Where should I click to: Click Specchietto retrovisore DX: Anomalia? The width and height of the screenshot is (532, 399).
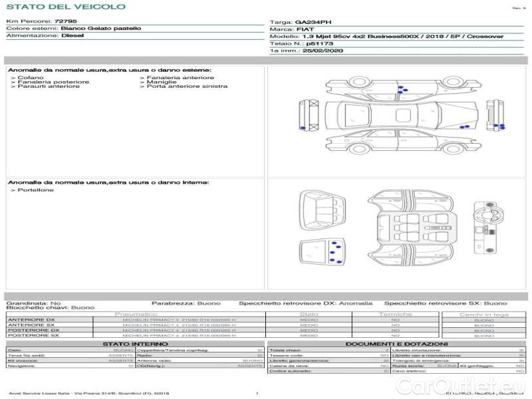point(306,303)
